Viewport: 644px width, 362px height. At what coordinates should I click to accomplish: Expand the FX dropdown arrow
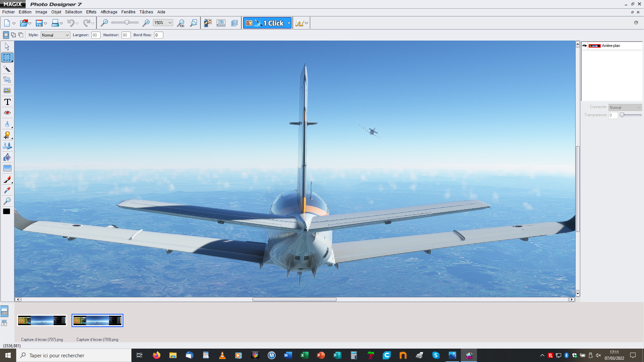pyautogui.click(x=306, y=23)
